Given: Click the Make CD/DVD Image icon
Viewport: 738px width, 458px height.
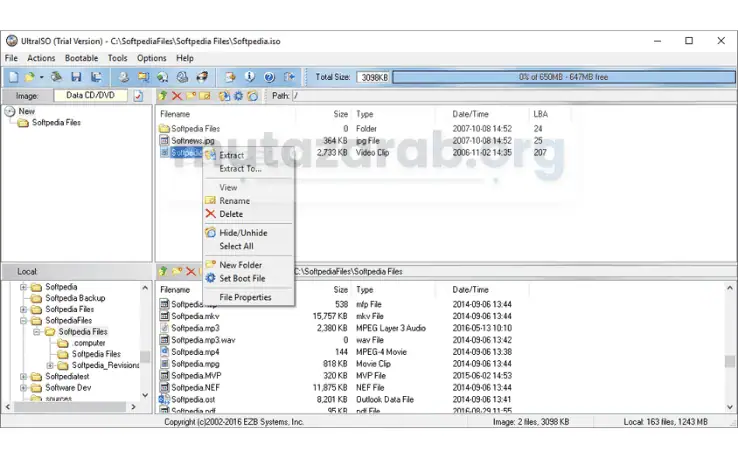Looking at the screenshot, I should pos(124,77).
